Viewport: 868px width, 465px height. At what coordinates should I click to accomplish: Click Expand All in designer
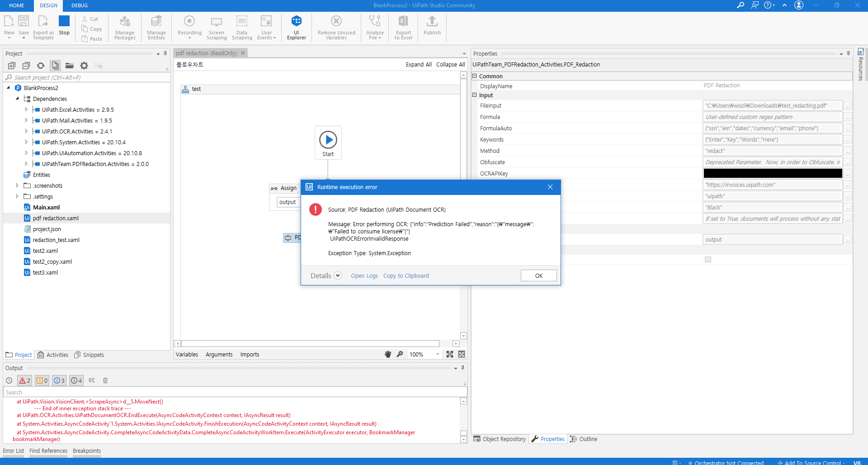(419, 65)
